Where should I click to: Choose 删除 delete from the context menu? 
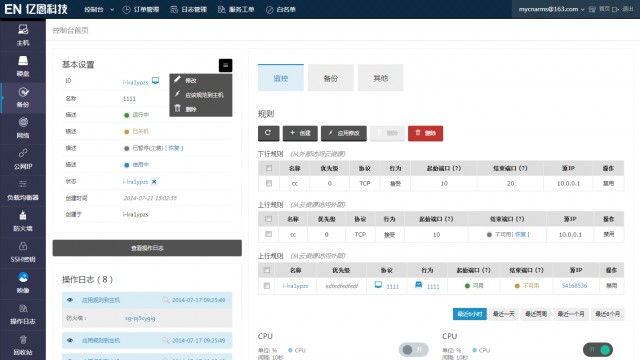click(201, 109)
